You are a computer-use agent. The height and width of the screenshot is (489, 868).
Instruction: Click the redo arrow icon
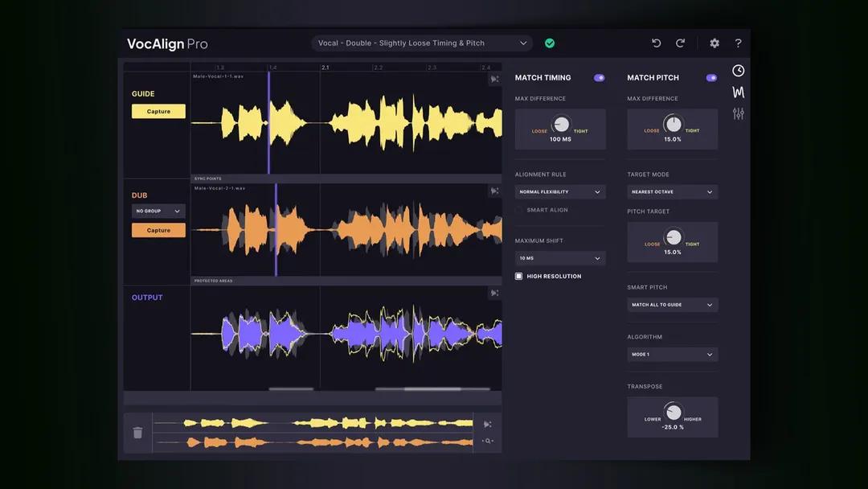click(679, 42)
